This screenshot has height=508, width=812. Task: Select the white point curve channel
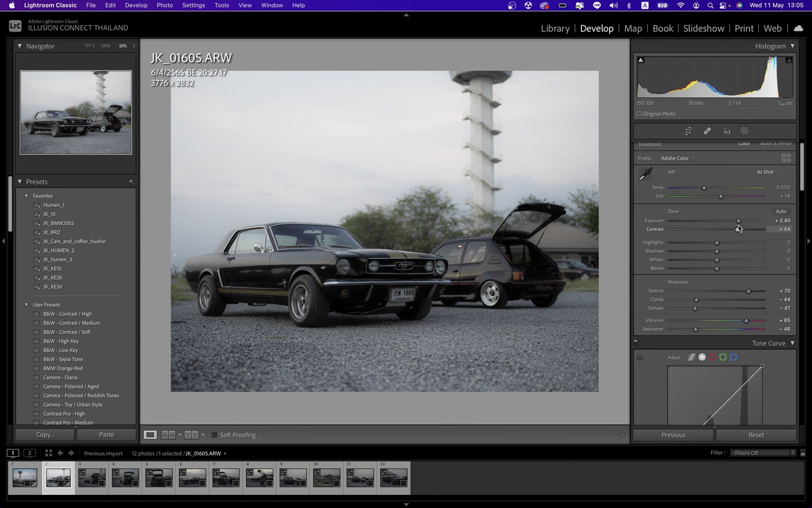[702, 357]
